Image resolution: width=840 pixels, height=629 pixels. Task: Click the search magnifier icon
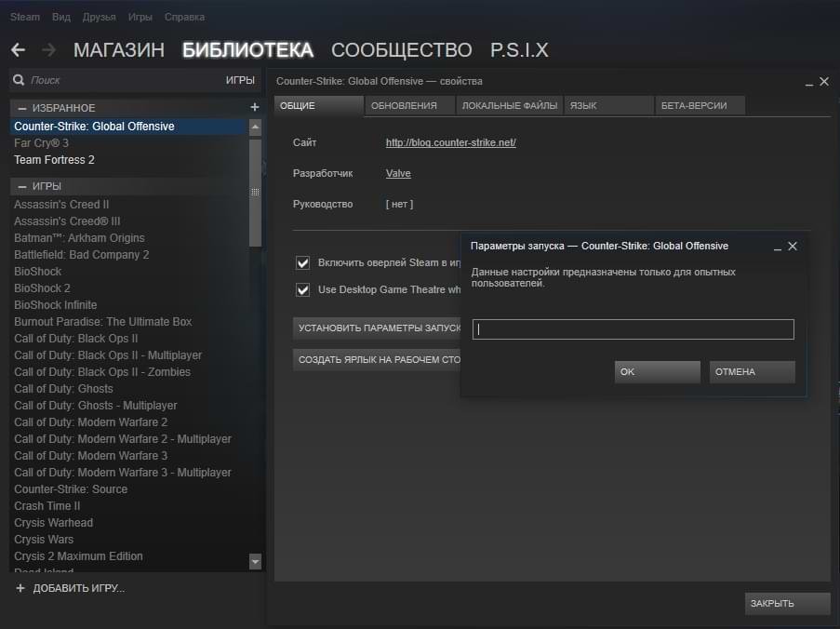[x=19, y=80]
